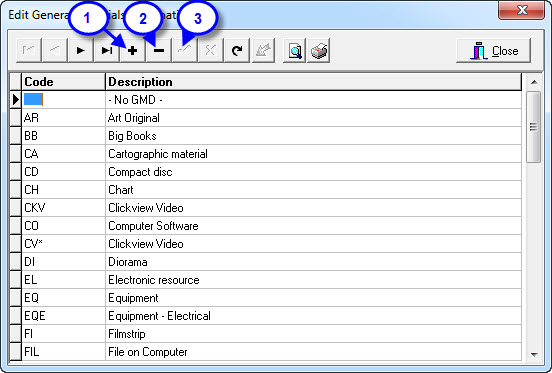Select the Art Original description cell

pos(313,118)
